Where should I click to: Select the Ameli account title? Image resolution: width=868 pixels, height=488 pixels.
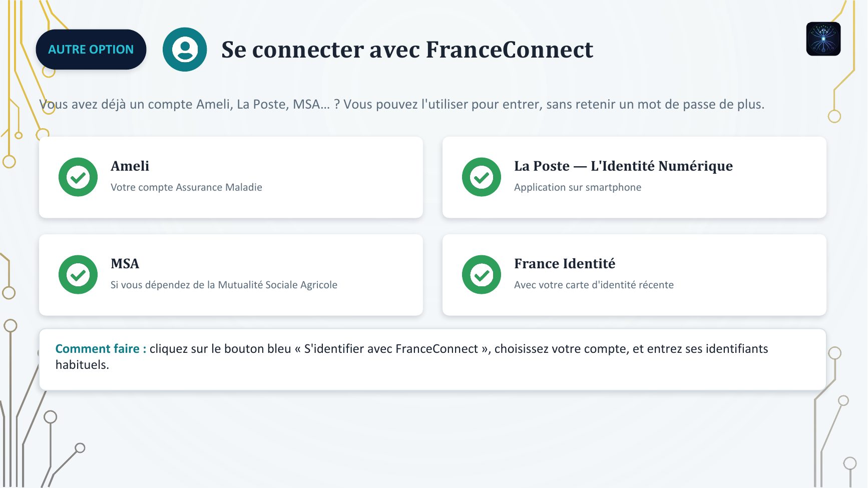pyautogui.click(x=130, y=166)
